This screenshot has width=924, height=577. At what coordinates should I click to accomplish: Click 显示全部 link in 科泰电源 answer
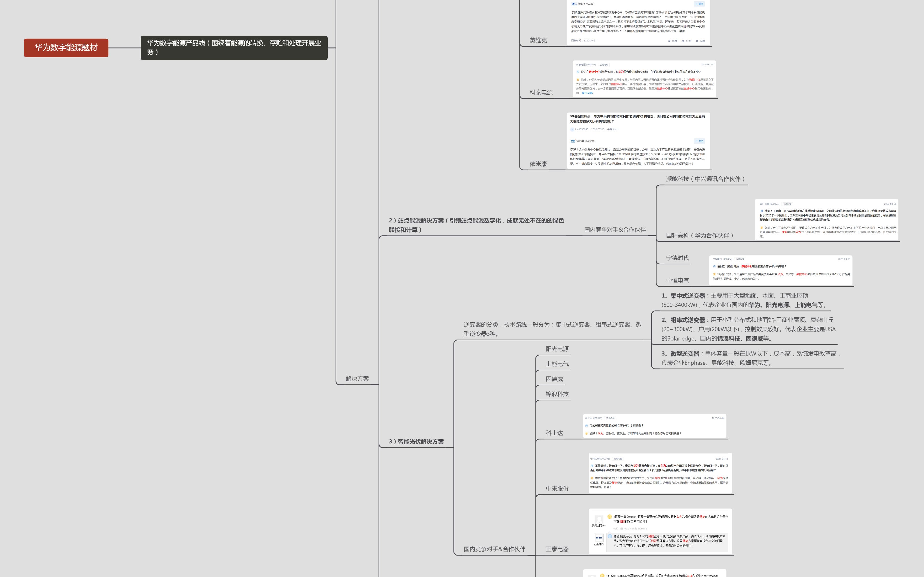click(x=587, y=93)
